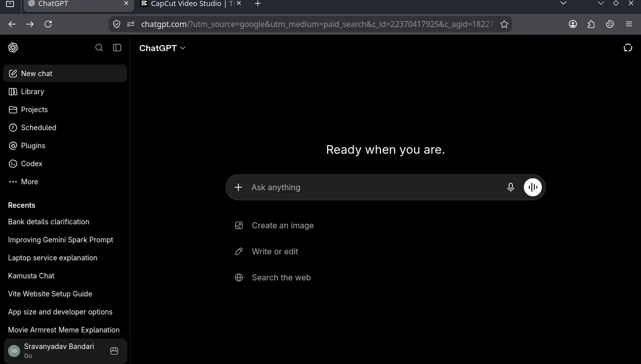The height and width of the screenshot is (364, 641).
Task: Select the Kamusta Chat conversation
Action: click(65, 276)
